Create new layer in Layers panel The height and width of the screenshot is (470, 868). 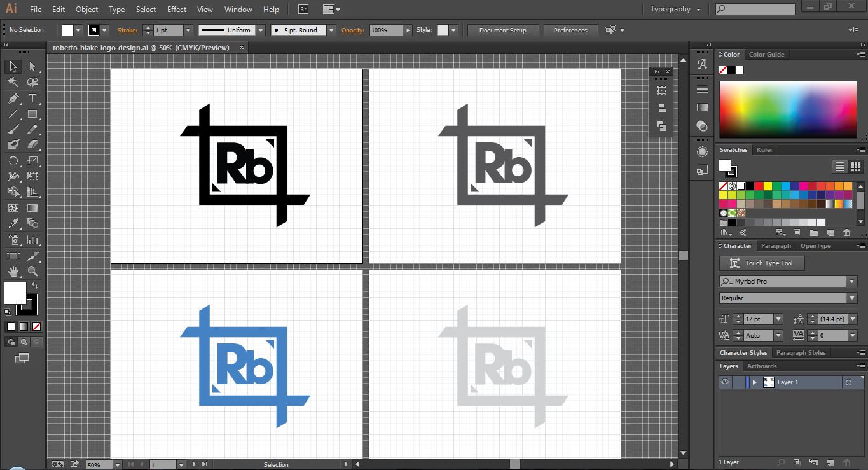point(830,462)
